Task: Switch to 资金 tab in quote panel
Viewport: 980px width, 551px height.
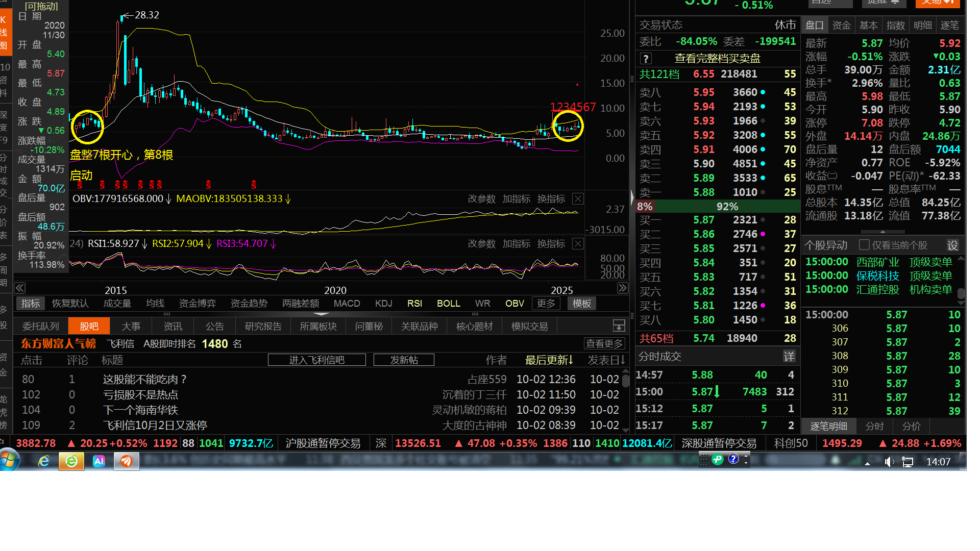Action: tap(841, 25)
